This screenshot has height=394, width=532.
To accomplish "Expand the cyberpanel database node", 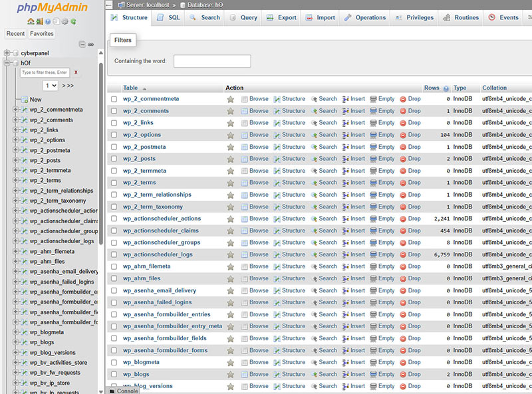I will coord(7,53).
